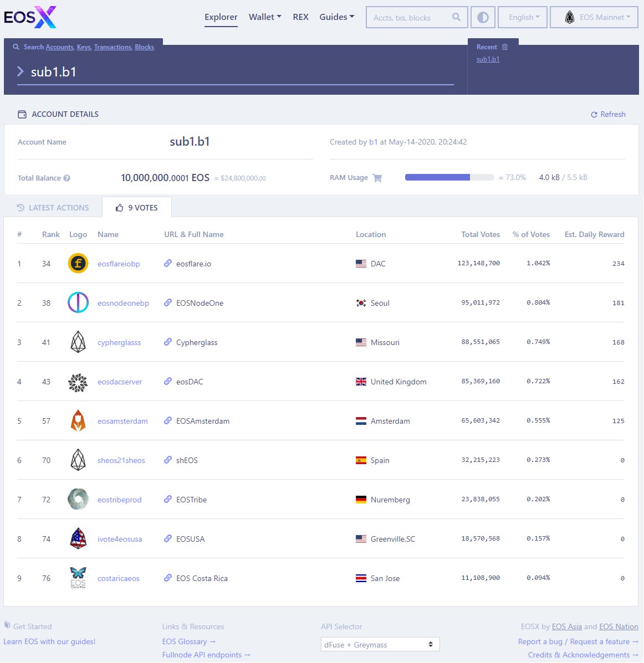644x663 pixels.
Task: Open Fullnode API endpoints link
Action: point(206,655)
